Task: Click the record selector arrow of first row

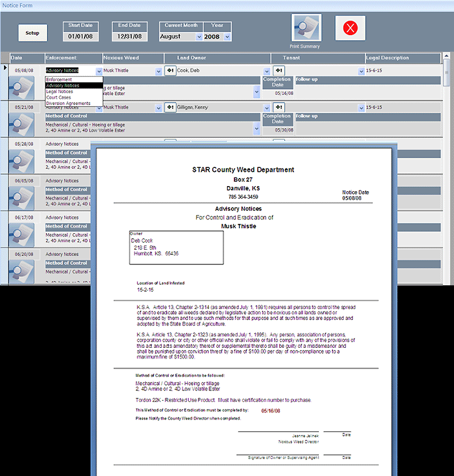Action: pyautogui.click(x=5, y=68)
